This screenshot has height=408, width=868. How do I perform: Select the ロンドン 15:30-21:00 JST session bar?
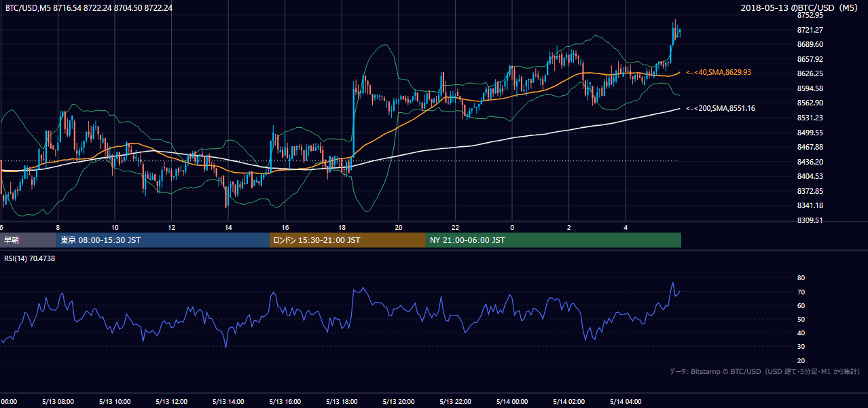click(348, 240)
